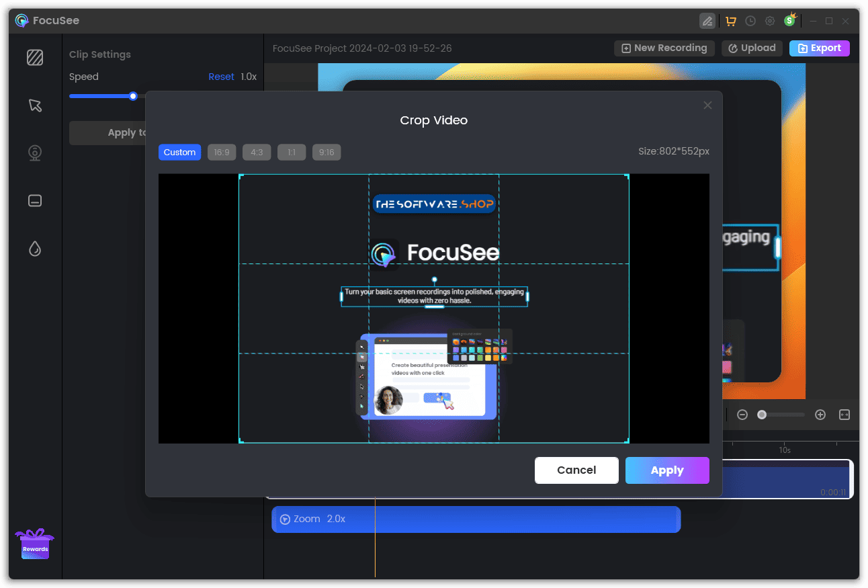The height and width of the screenshot is (588, 868).
Task: Click the bottom-left crop corner handle
Action: click(x=241, y=441)
